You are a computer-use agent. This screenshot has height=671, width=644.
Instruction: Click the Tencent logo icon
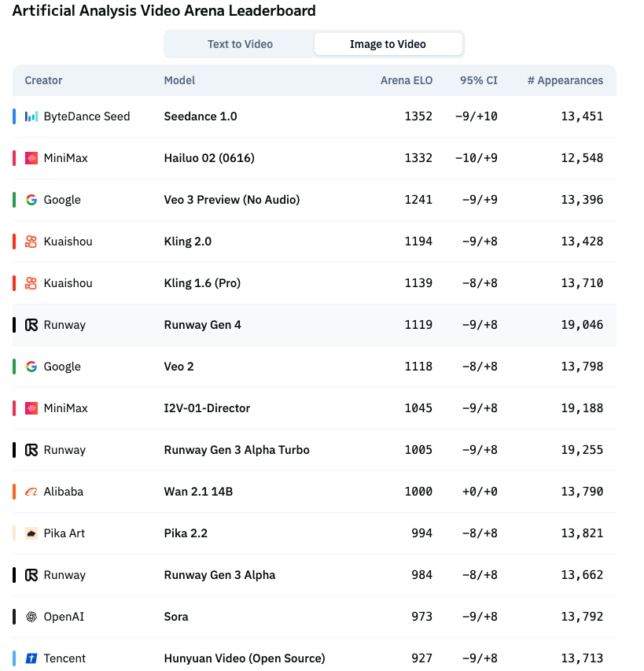[31, 658]
